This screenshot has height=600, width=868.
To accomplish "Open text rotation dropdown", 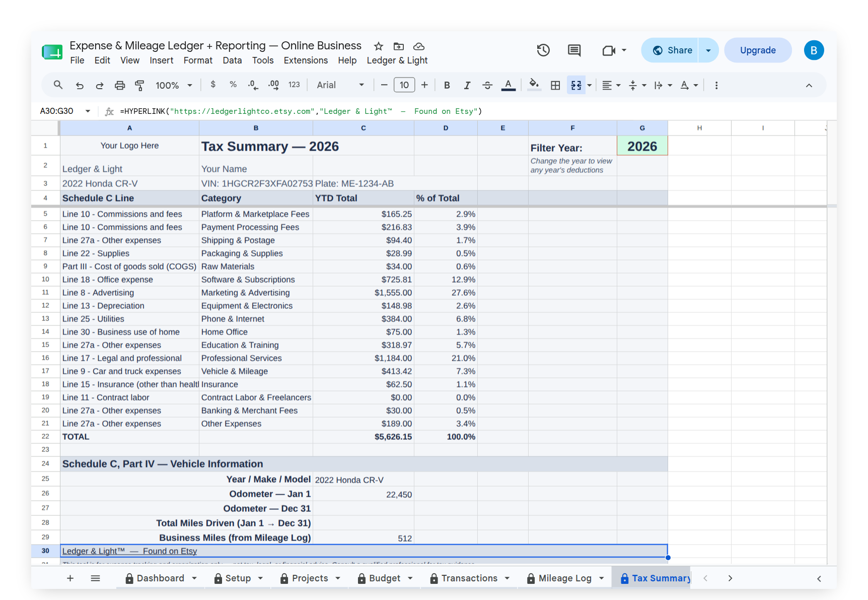I will [x=689, y=85].
